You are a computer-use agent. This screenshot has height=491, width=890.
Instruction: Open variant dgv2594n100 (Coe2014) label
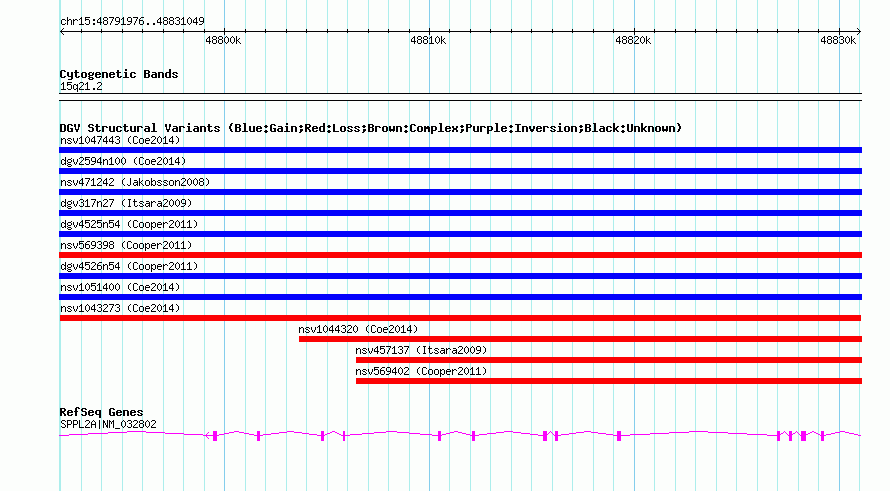tap(123, 161)
